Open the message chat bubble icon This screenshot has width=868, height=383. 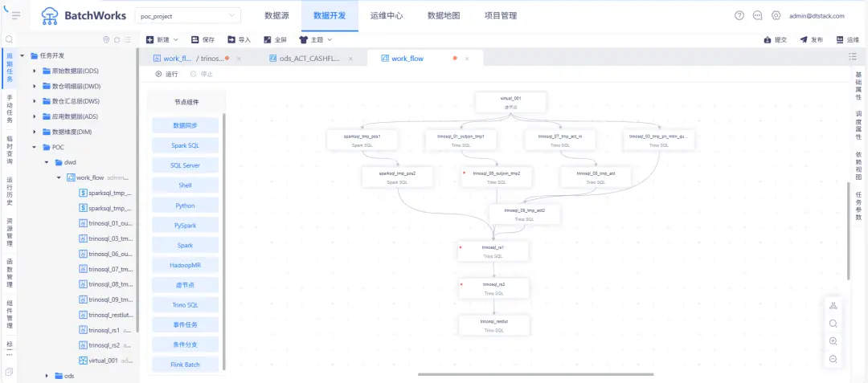point(757,15)
